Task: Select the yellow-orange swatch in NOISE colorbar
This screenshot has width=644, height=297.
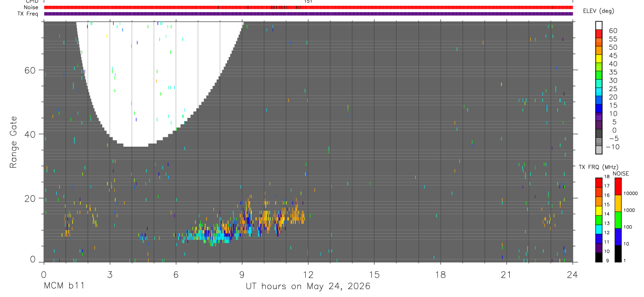Action: pos(618,203)
